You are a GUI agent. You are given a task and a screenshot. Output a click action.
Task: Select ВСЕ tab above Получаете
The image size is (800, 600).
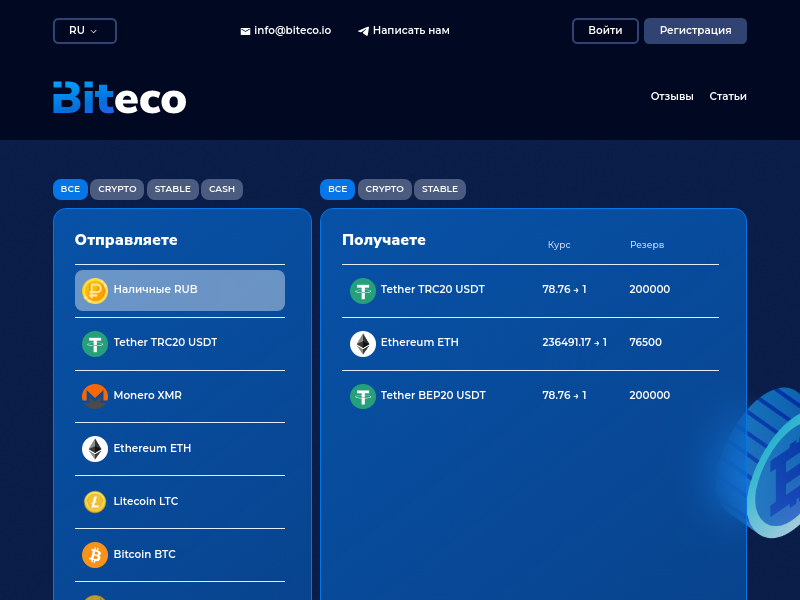click(338, 189)
